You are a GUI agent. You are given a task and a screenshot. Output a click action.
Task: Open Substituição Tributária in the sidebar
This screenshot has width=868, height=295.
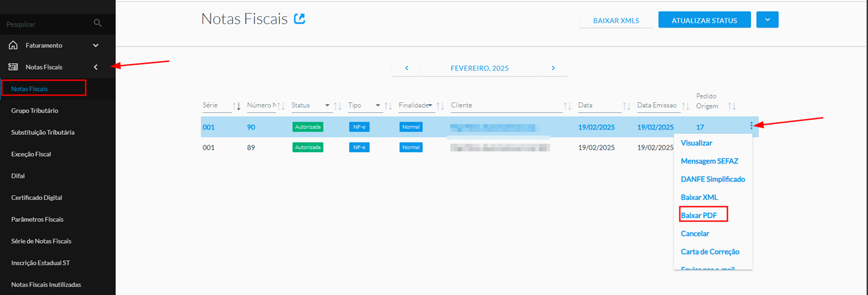click(43, 132)
